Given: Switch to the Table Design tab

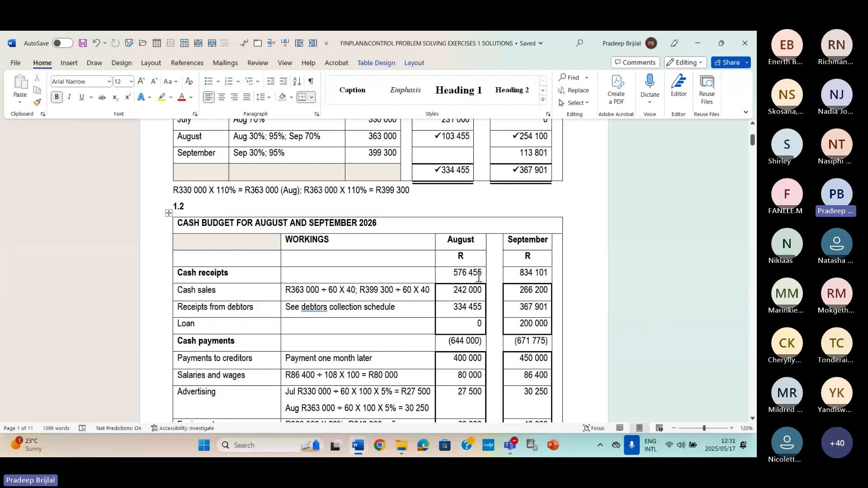Looking at the screenshot, I should point(376,63).
